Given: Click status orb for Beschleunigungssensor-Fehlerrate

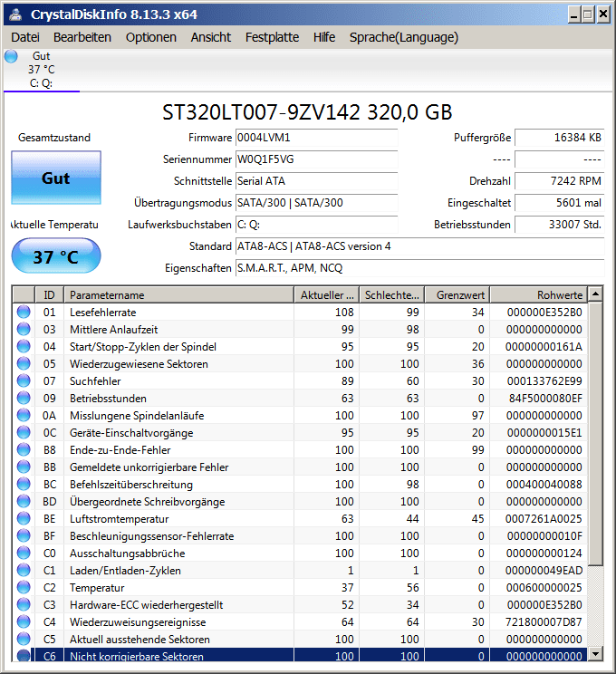Looking at the screenshot, I should pyautogui.click(x=24, y=535).
